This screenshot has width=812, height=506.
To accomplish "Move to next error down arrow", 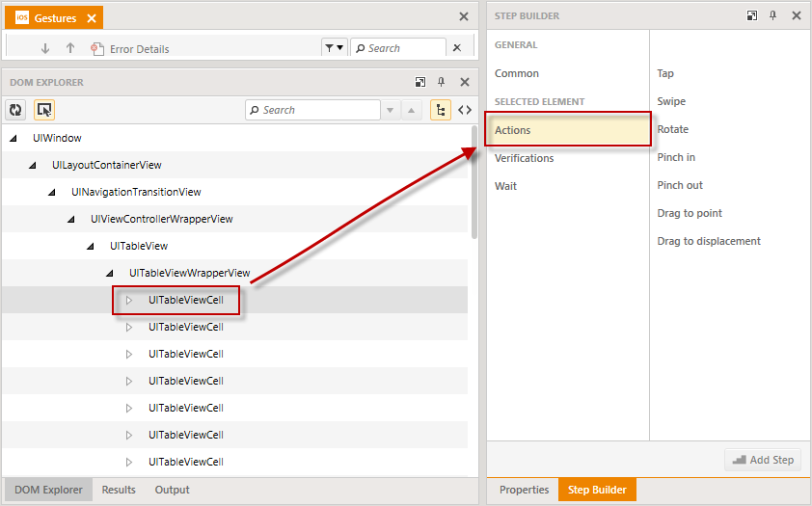I will 45,48.
